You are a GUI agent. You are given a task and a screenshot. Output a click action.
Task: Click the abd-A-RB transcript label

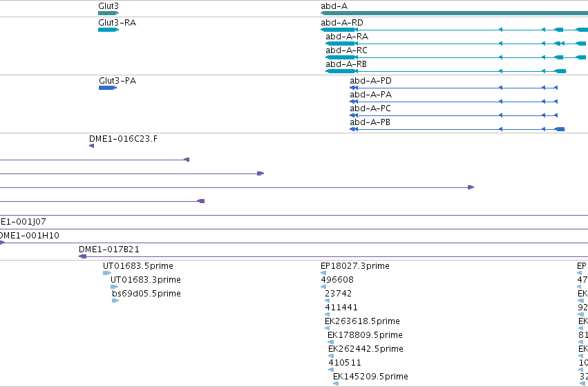[346, 64]
